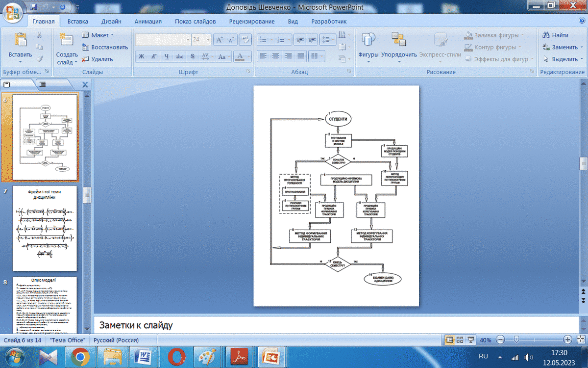
Task: Expand the font size 24 dropdown
Action: pos(209,39)
